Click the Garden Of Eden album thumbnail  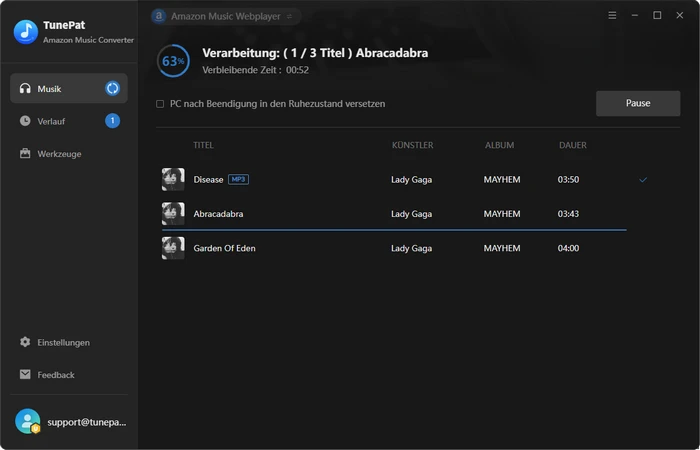click(173, 248)
